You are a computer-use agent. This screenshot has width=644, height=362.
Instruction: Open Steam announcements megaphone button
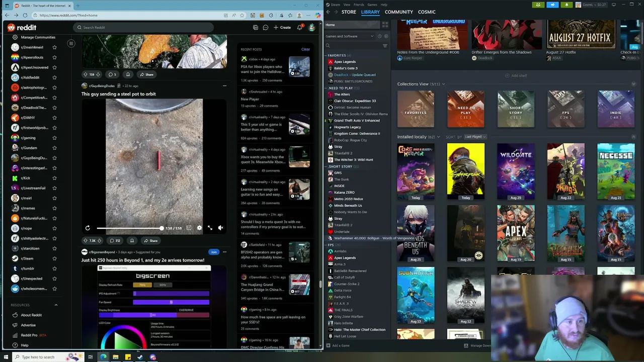pos(552,5)
